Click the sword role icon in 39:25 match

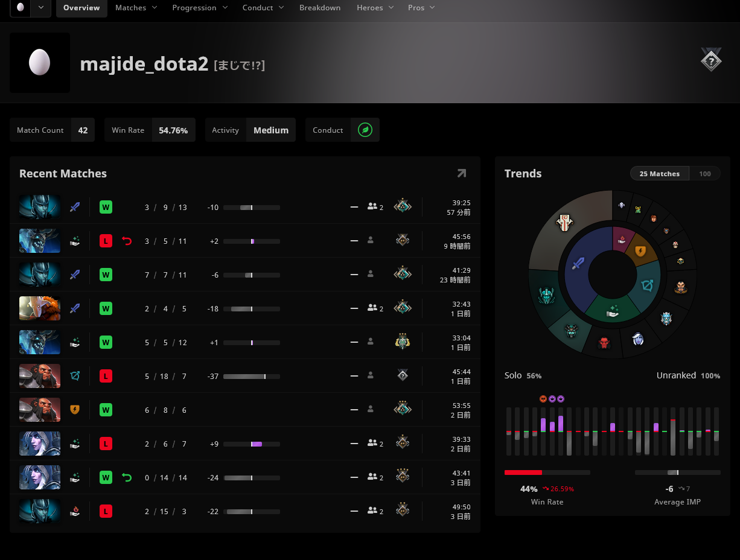coord(75,207)
